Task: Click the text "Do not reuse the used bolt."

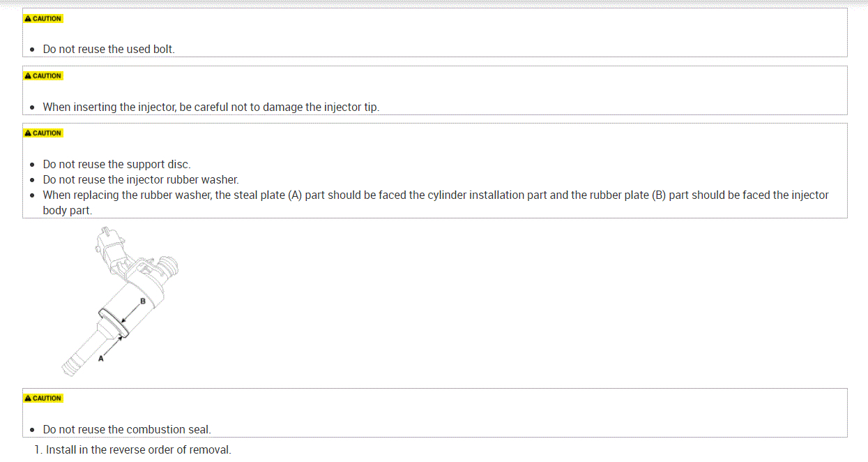Action: coord(109,50)
